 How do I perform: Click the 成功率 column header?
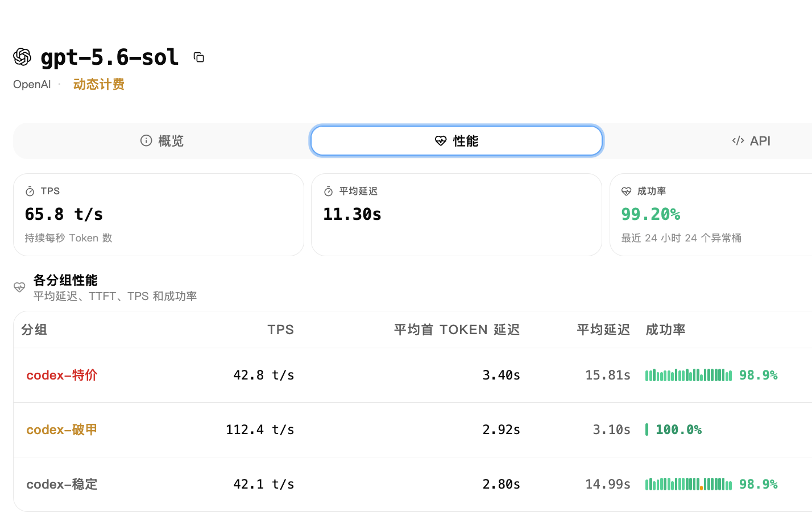point(665,330)
